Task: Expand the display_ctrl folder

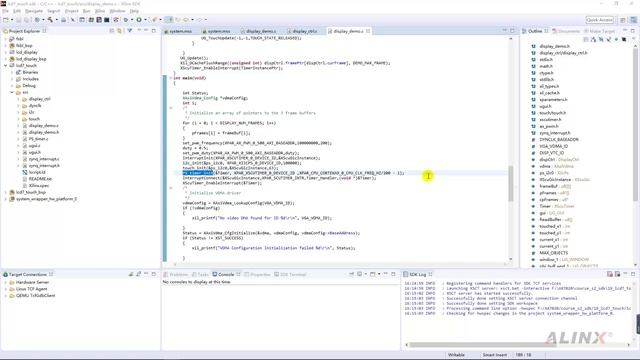Action: [x=18, y=99]
